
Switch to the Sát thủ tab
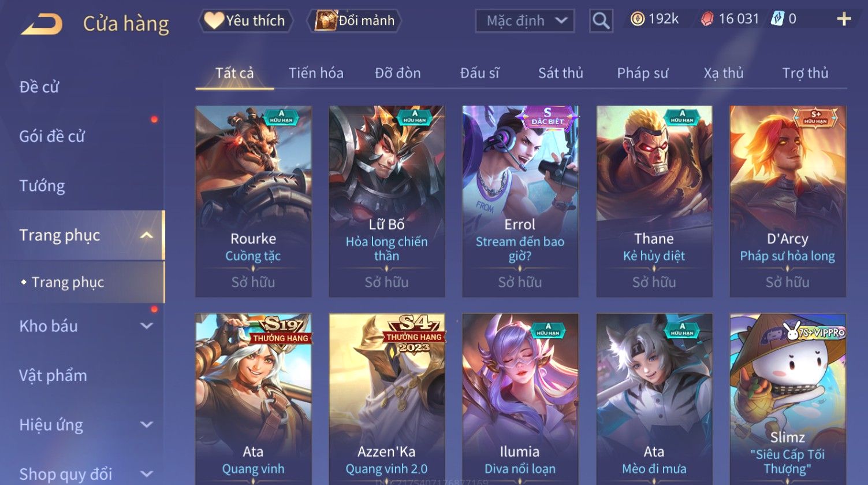(x=560, y=73)
